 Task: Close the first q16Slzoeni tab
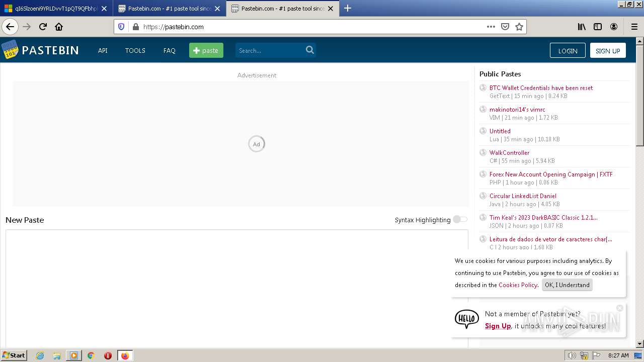104,9
